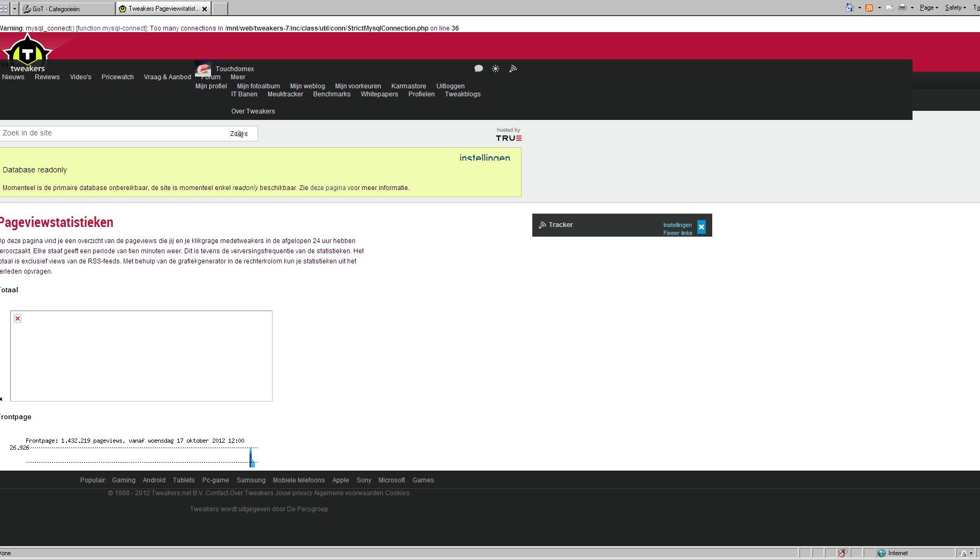This screenshot has width=980, height=560.
Task: Open IT Banen
Action: [244, 94]
